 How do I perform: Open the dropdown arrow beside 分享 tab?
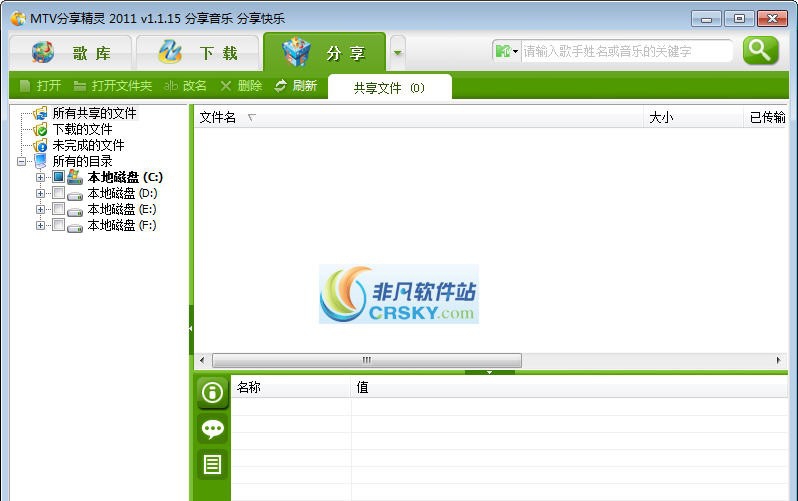pos(398,52)
